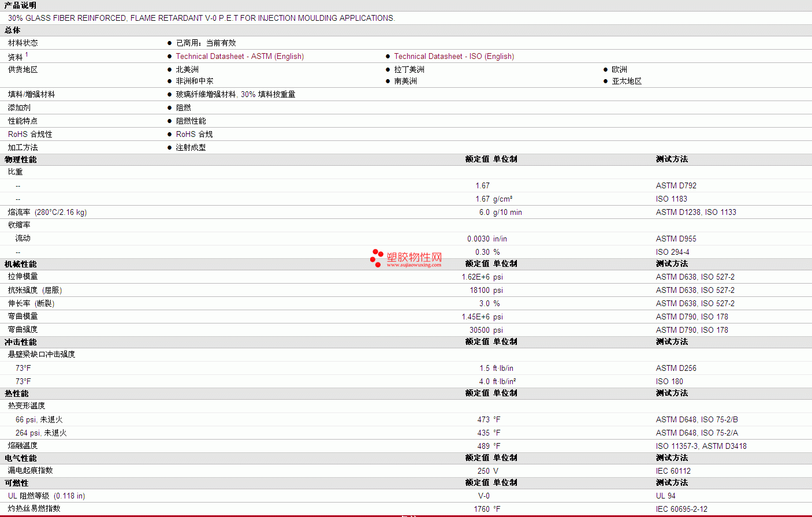This screenshot has height=517, width=812.
Task: Click the 1.62E+6 psi tensile modulus value
Action: pyautogui.click(x=482, y=277)
